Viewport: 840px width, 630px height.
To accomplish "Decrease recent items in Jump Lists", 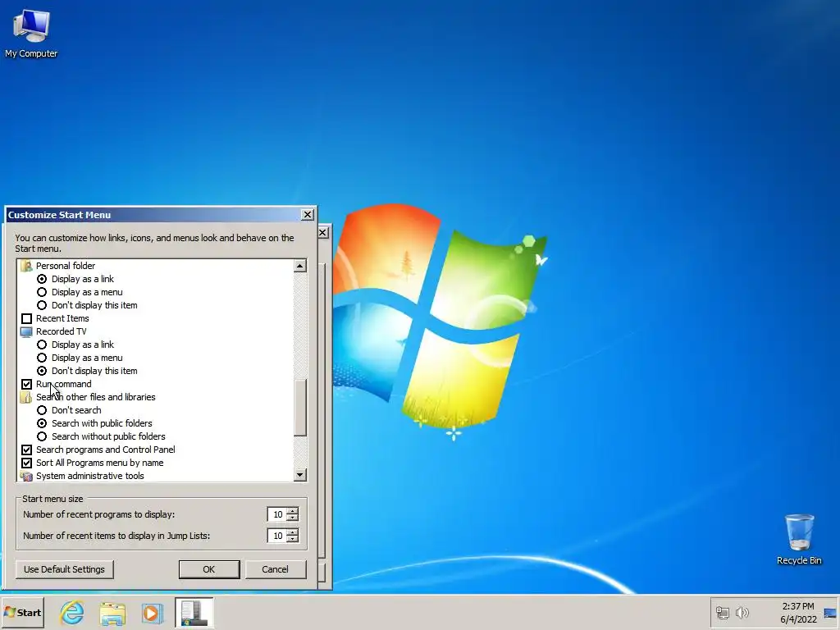I will (x=293, y=539).
